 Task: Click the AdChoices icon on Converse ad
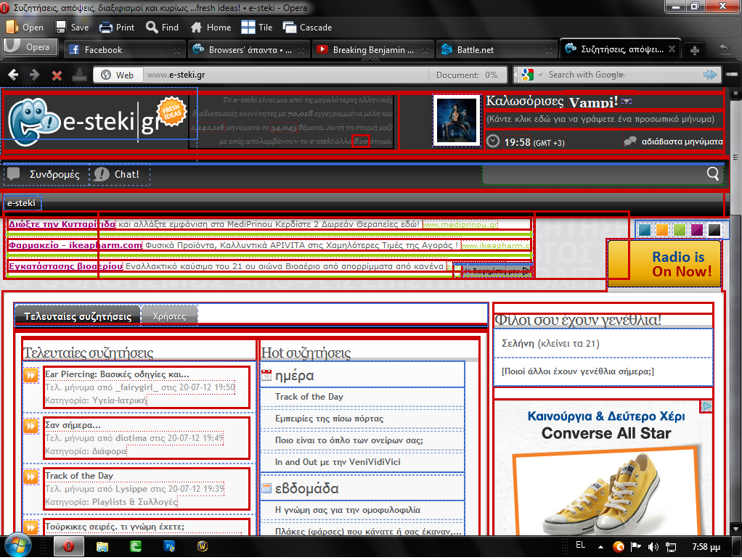tap(706, 405)
